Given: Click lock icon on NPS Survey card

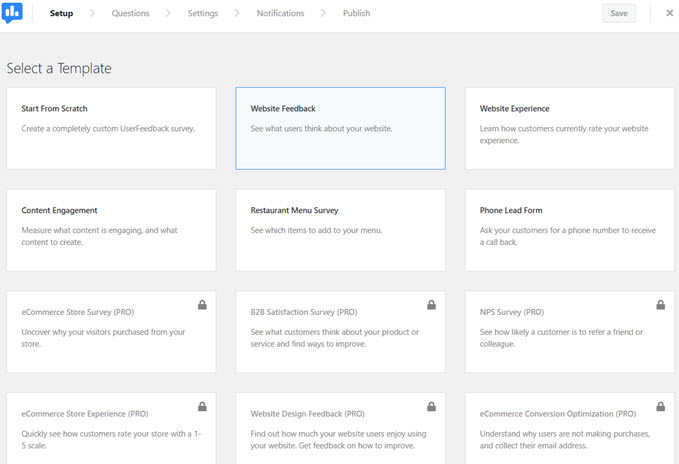Looking at the screenshot, I should (x=660, y=305).
